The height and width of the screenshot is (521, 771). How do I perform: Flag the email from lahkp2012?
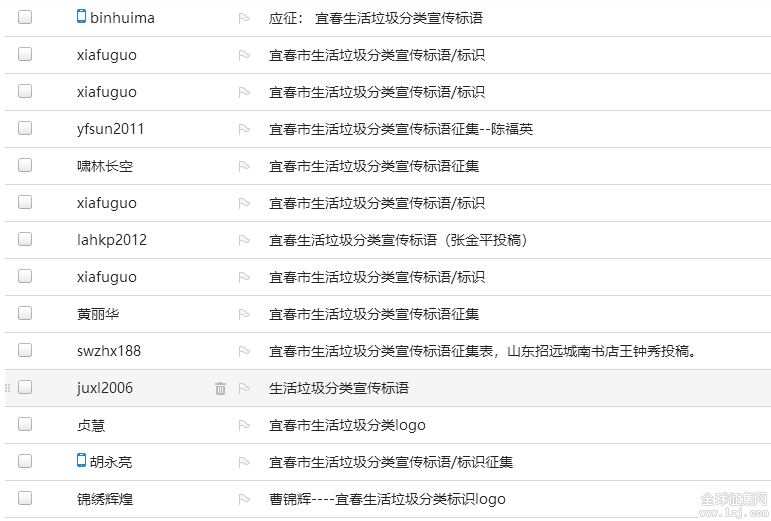pos(244,240)
